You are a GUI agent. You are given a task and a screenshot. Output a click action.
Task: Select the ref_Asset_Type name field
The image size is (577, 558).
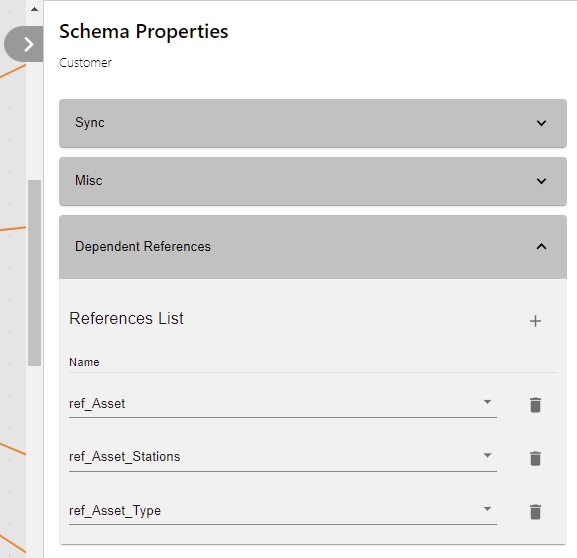coord(283,511)
